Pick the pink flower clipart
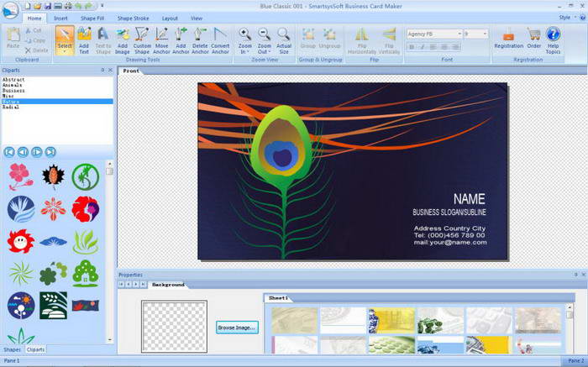Screen dimensions: 588x367 [21, 176]
